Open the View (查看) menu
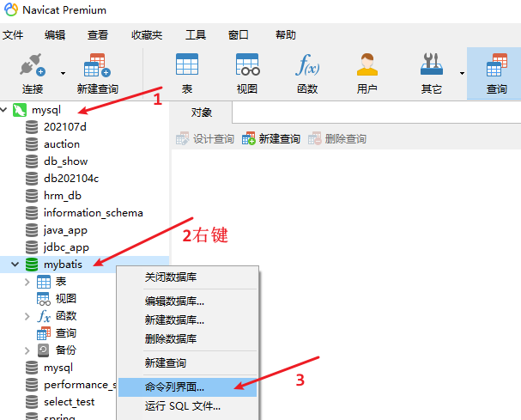521x420 pixels. click(x=98, y=34)
